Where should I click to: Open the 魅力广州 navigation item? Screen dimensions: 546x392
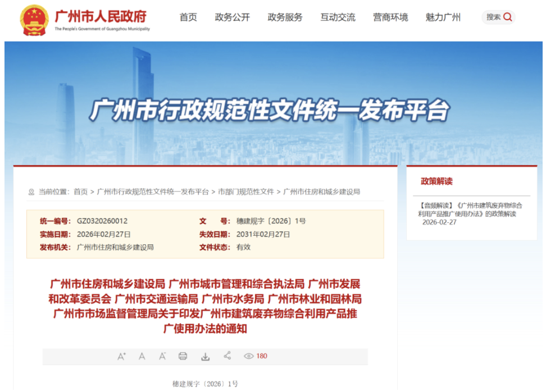coord(443,17)
